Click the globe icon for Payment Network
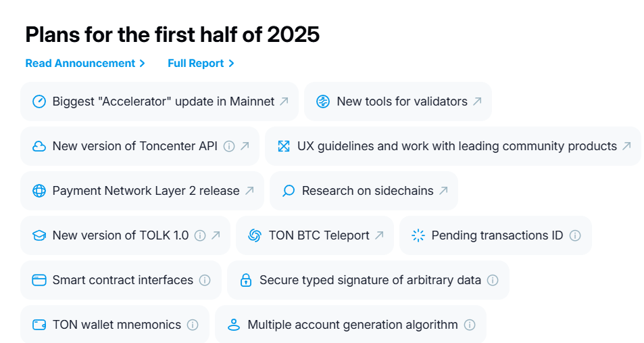Screen dimensions: 644x343 39,191
